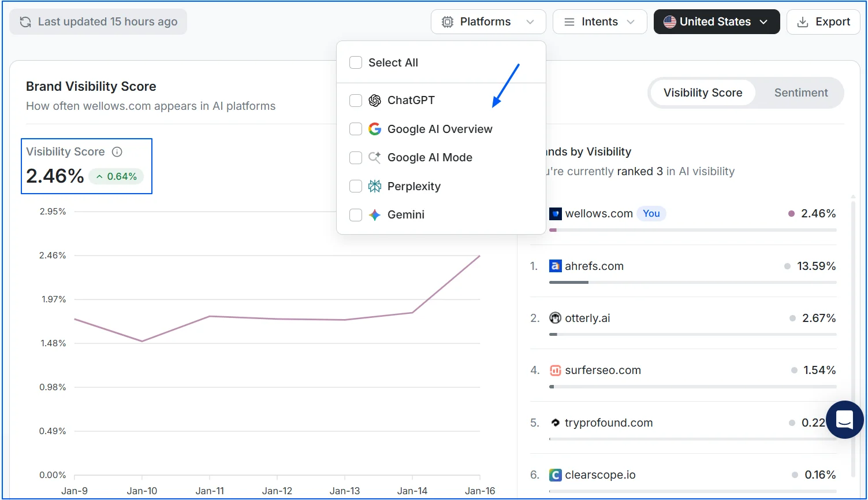
Task: Open the chat support bubble
Action: tap(845, 420)
